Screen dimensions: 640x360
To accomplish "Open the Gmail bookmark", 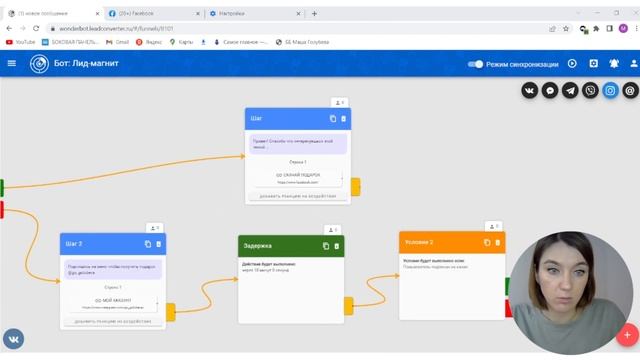I will (x=117, y=42).
